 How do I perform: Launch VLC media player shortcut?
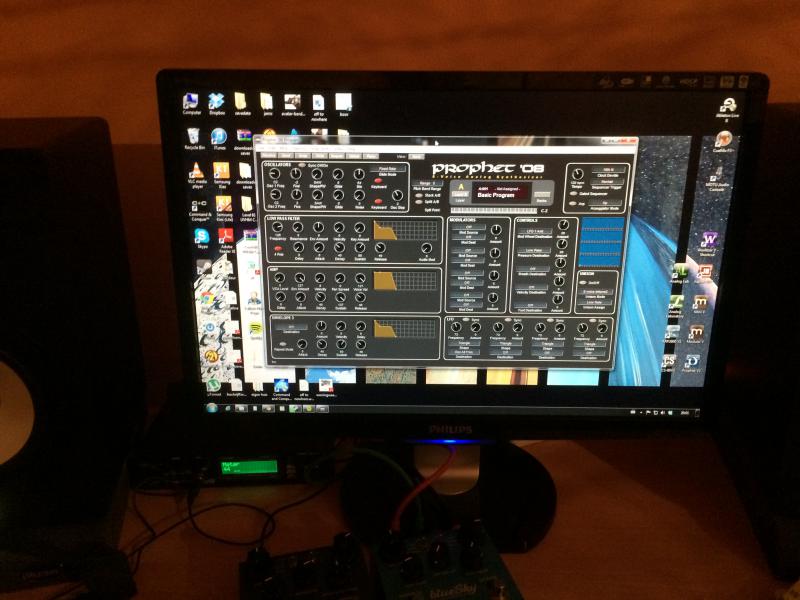point(197,176)
